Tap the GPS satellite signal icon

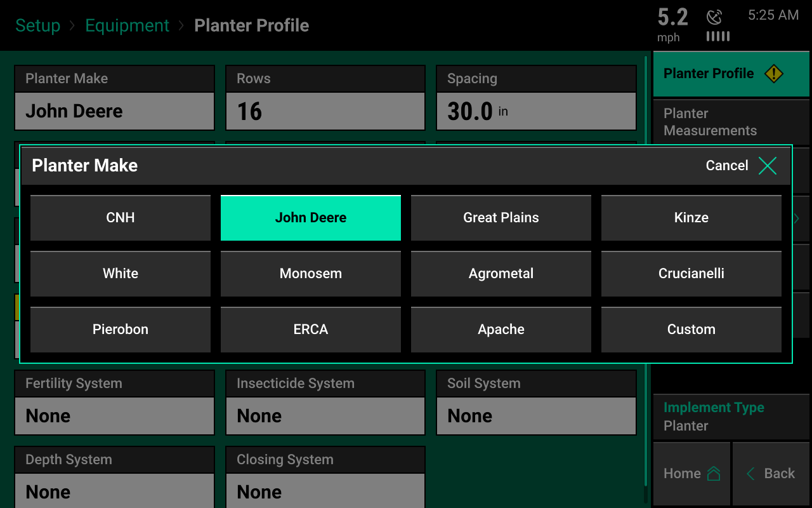(x=715, y=17)
